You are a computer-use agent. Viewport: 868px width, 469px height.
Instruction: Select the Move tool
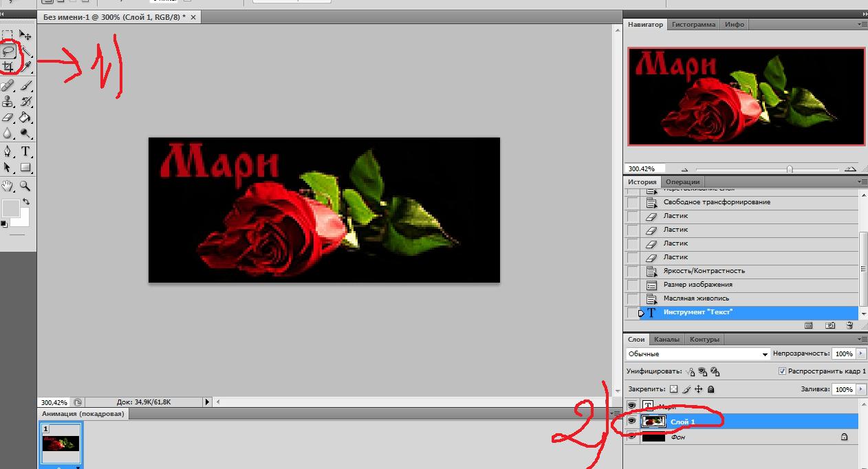(25, 34)
